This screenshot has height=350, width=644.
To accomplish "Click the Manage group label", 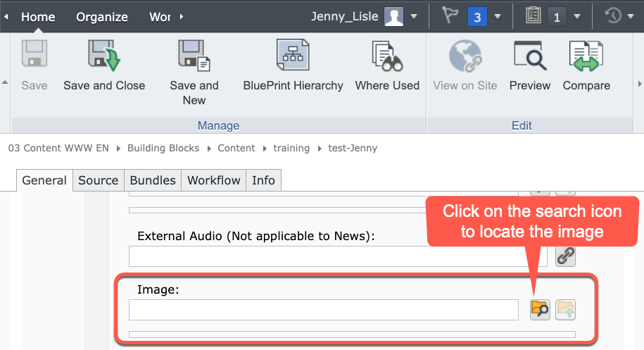I will point(218,125).
